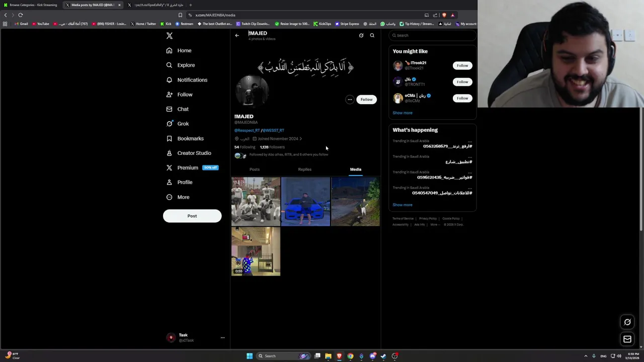
Task: Click the Steam taskbar icon
Action: coord(383,356)
